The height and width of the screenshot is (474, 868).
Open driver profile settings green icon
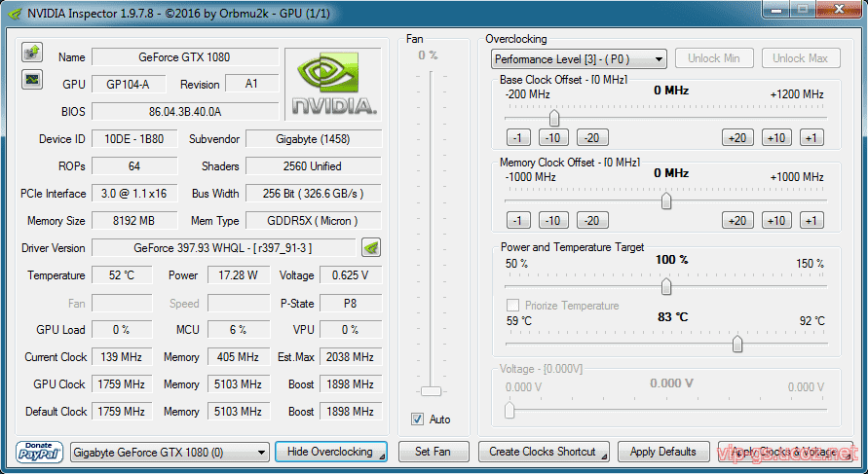click(x=371, y=248)
